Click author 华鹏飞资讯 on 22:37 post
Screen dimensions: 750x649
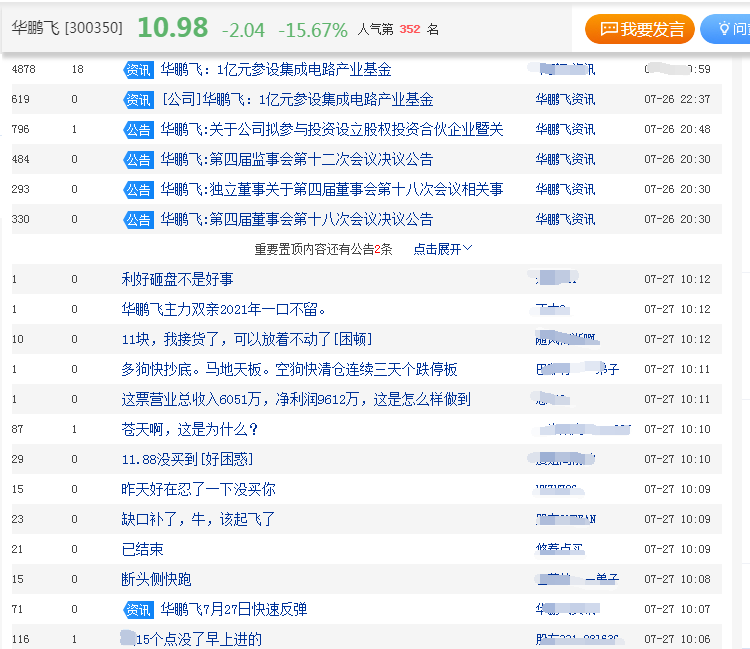[565, 99]
